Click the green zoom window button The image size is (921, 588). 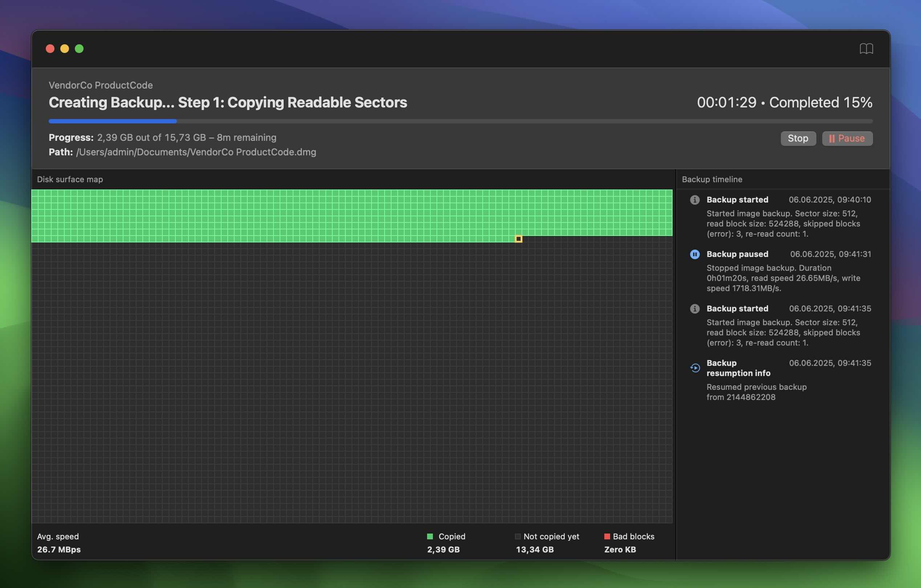(x=79, y=49)
